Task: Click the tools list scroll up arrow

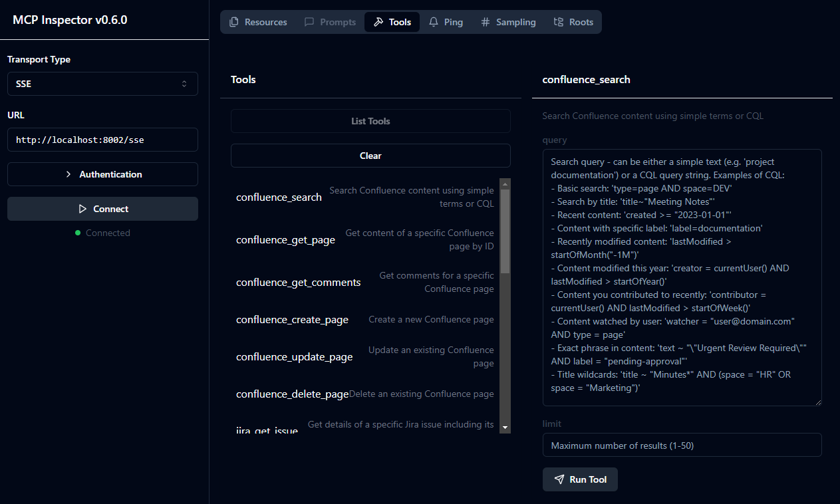Action: 505,184
